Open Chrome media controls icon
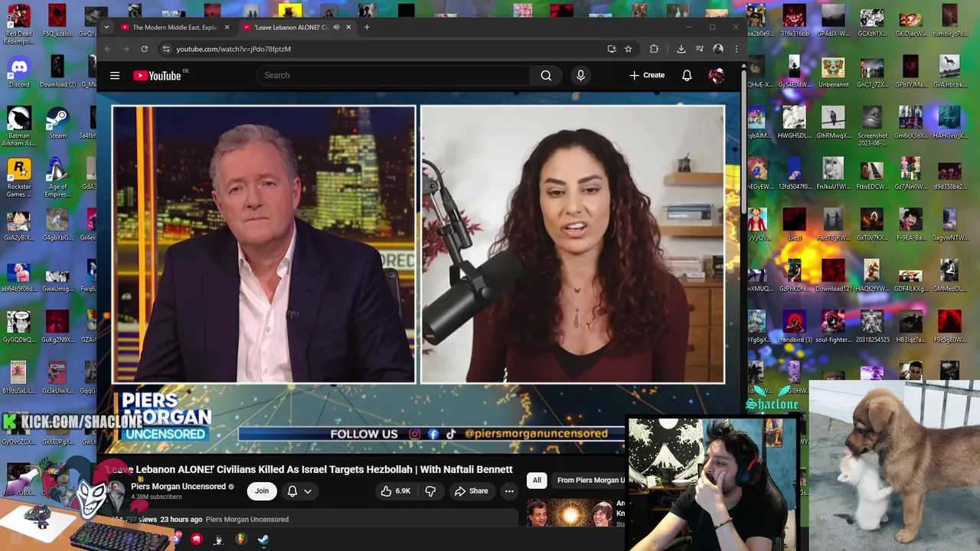The height and width of the screenshot is (551, 980). pyautogui.click(x=700, y=49)
